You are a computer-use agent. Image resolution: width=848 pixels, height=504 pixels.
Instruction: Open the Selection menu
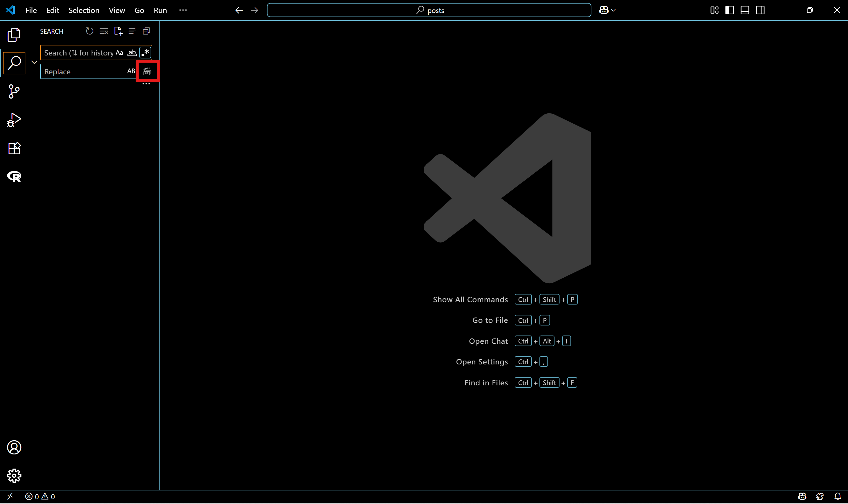pos(84,10)
